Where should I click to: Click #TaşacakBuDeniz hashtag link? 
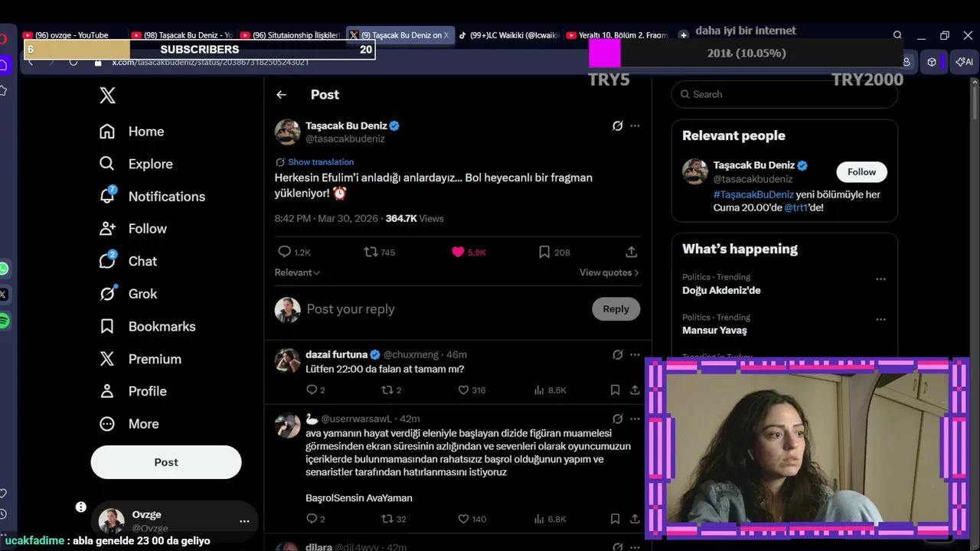click(753, 194)
